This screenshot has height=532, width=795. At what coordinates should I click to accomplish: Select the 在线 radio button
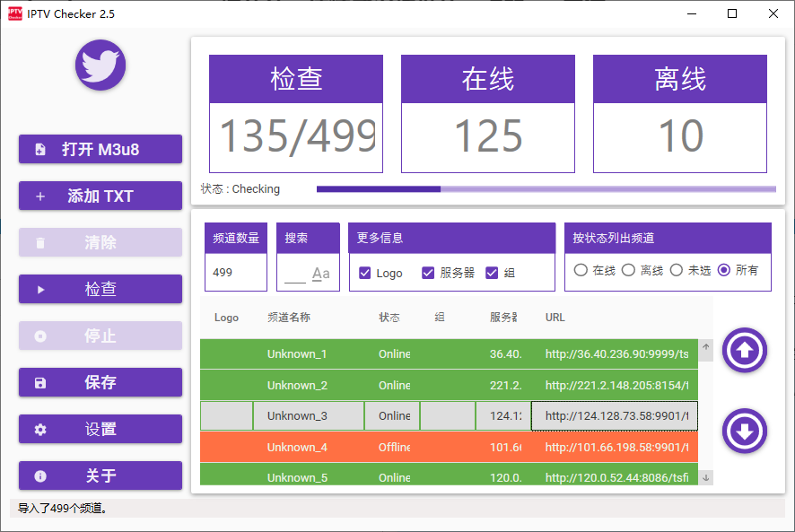(x=581, y=270)
